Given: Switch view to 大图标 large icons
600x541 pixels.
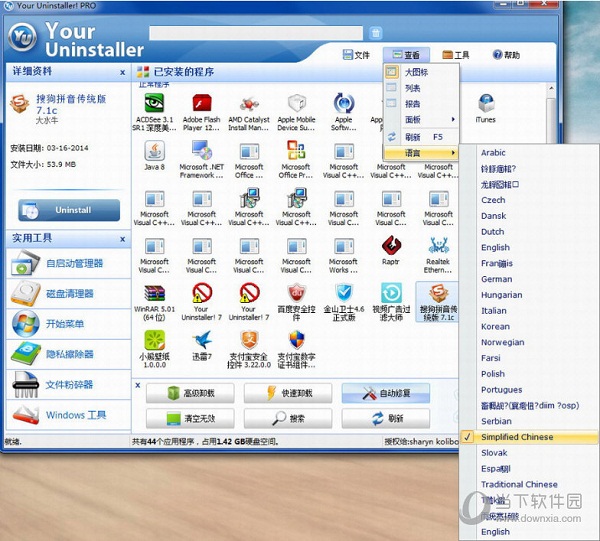Looking at the screenshot, I should (421, 72).
